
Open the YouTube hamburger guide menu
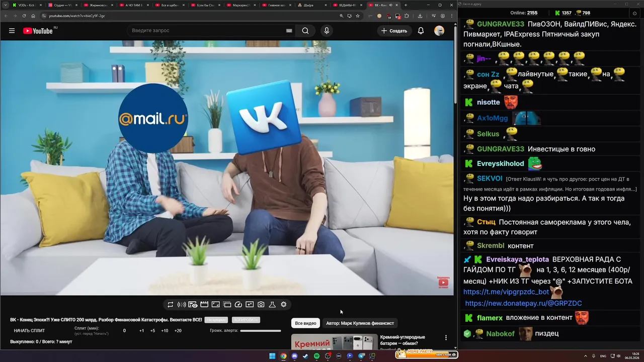12,31
